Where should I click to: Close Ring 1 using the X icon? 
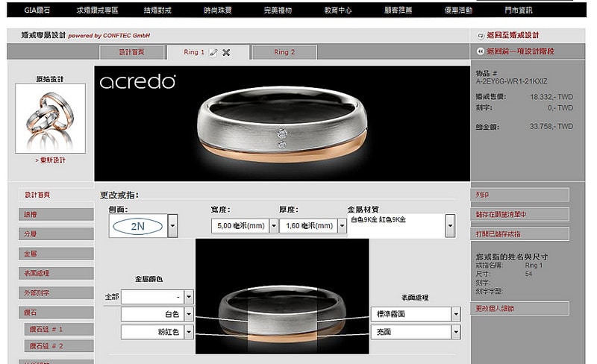pos(226,52)
